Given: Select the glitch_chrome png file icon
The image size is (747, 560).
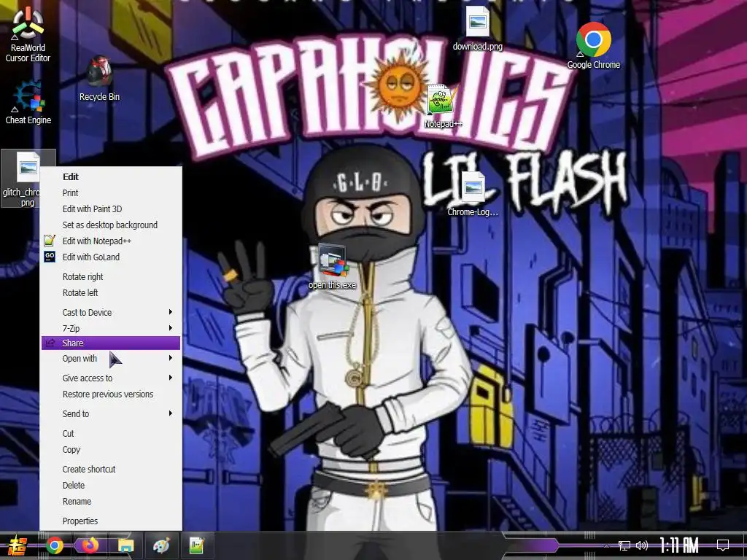Looking at the screenshot, I should pos(28,179).
